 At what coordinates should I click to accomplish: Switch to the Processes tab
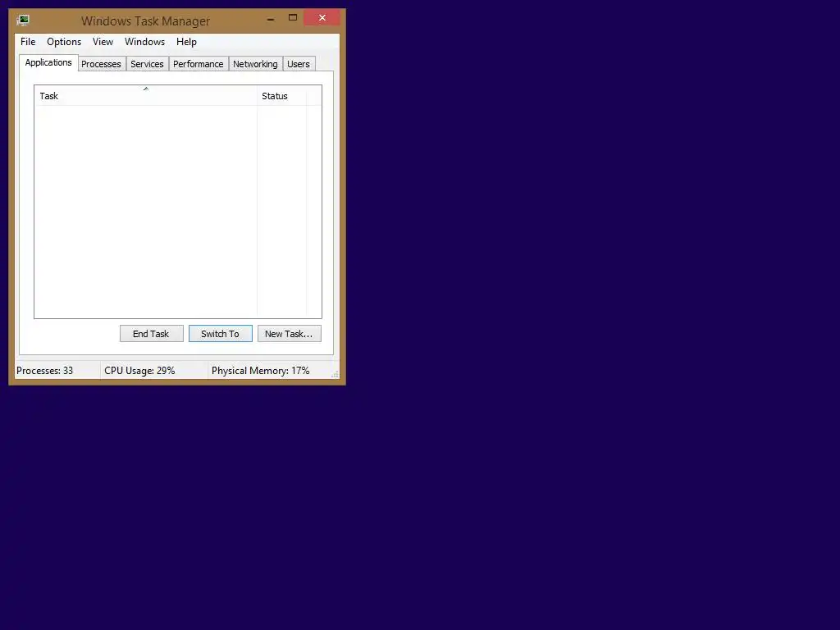(101, 64)
